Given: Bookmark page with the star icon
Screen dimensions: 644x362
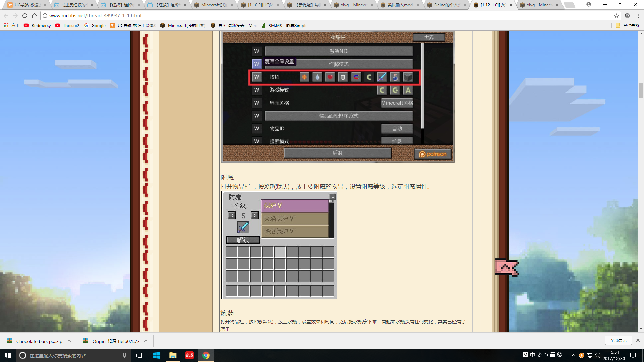Looking at the screenshot, I should click(x=616, y=16).
